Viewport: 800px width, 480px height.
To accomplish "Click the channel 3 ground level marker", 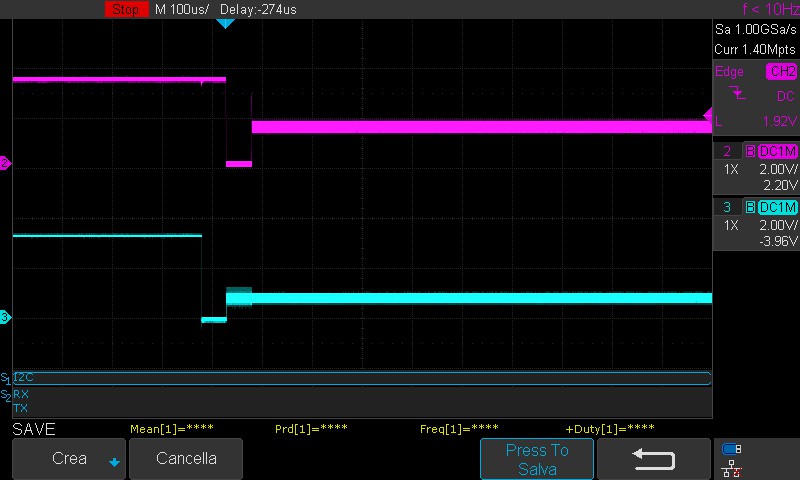I will click(5, 317).
